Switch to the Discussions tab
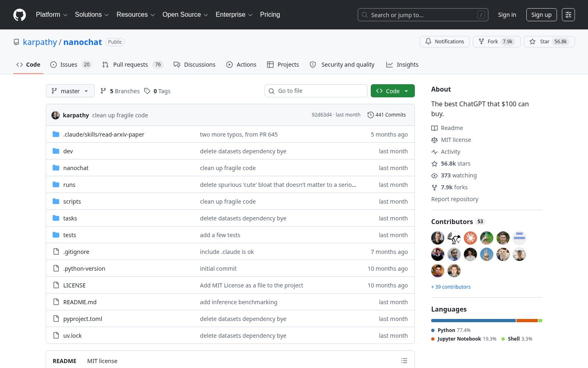588x368 pixels. pyautogui.click(x=194, y=65)
